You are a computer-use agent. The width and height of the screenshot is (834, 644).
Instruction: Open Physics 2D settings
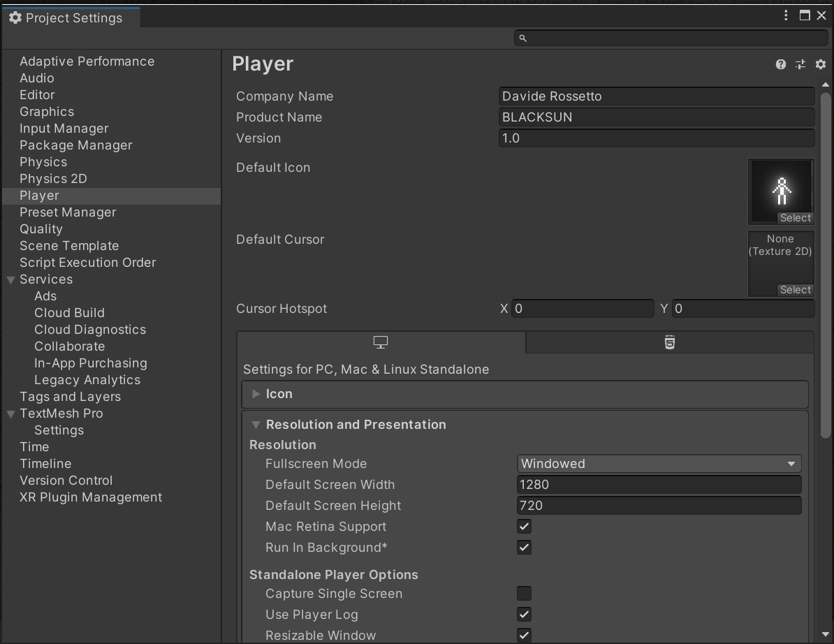[53, 179]
